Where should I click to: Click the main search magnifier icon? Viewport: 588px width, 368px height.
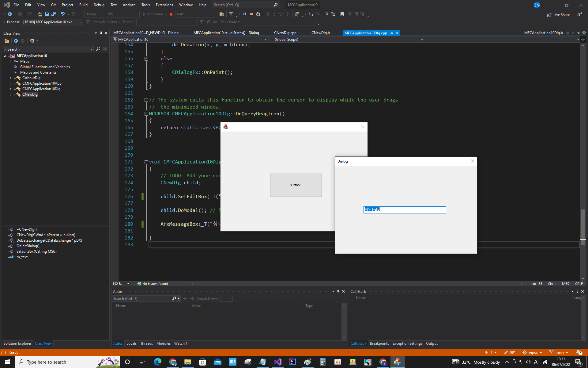pyautogui.click(x=275, y=5)
